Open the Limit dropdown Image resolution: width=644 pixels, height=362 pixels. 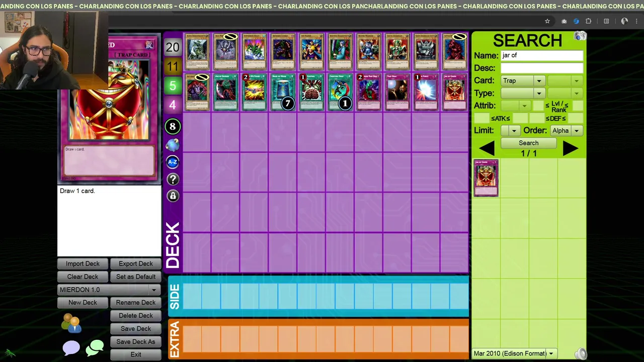pyautogui.click(x=511, y=131)
